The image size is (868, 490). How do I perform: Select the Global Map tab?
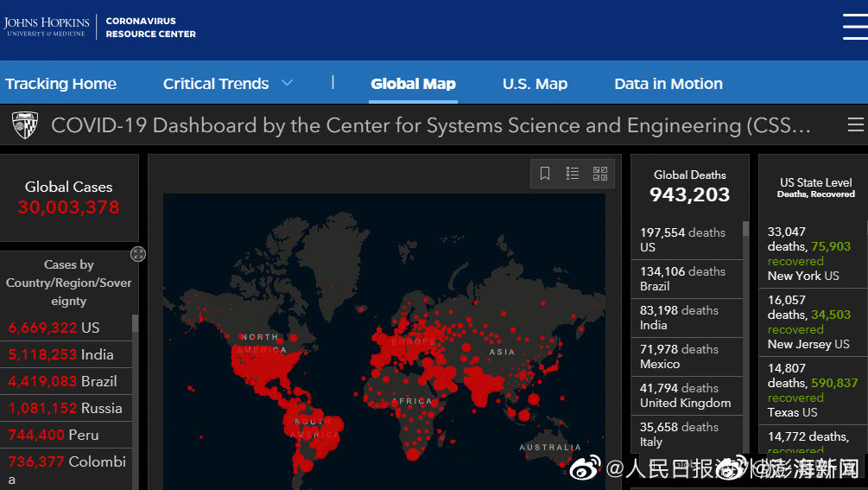[413, 84]
